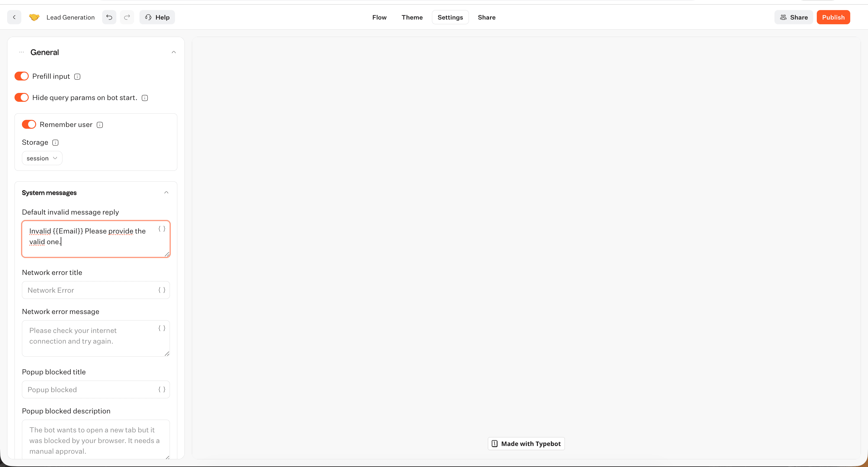The height and width of the screenshot is (467, 868).
Task: Focus the Default invalid message reply textarea
Action: tap(96, 239)
